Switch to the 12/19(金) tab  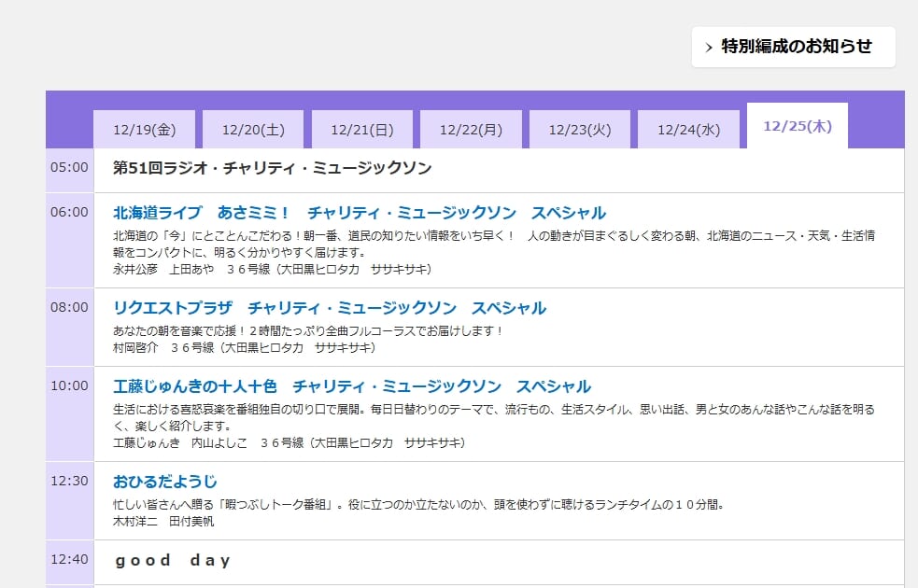pyautogui.click(x=144, y=129)
